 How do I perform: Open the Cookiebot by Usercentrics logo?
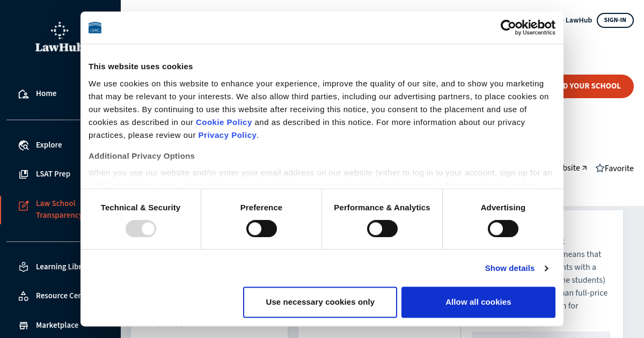pos(528,27)
